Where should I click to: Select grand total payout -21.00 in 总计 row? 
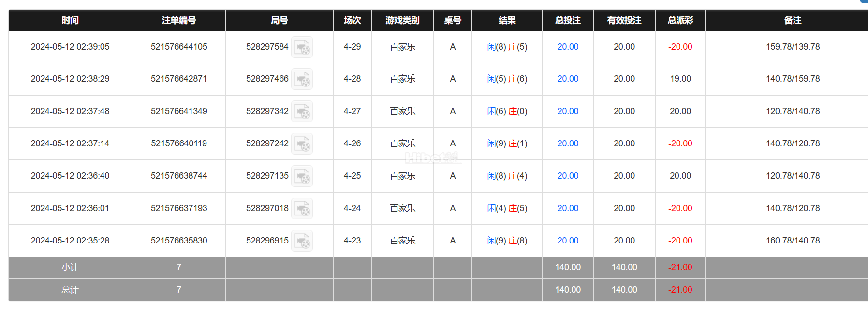680,290
